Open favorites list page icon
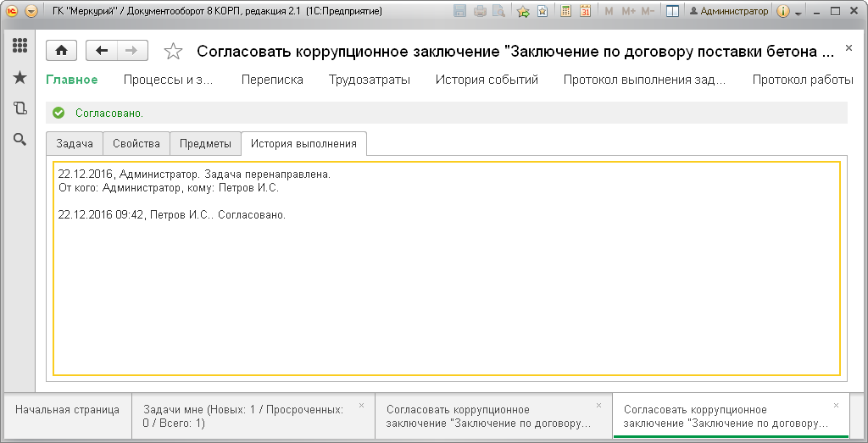The image size is (868, 443). pyautogui.click(x=542, y=11)
